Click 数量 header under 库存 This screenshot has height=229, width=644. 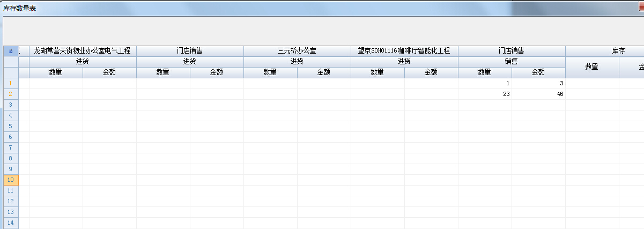pos(592,67)
